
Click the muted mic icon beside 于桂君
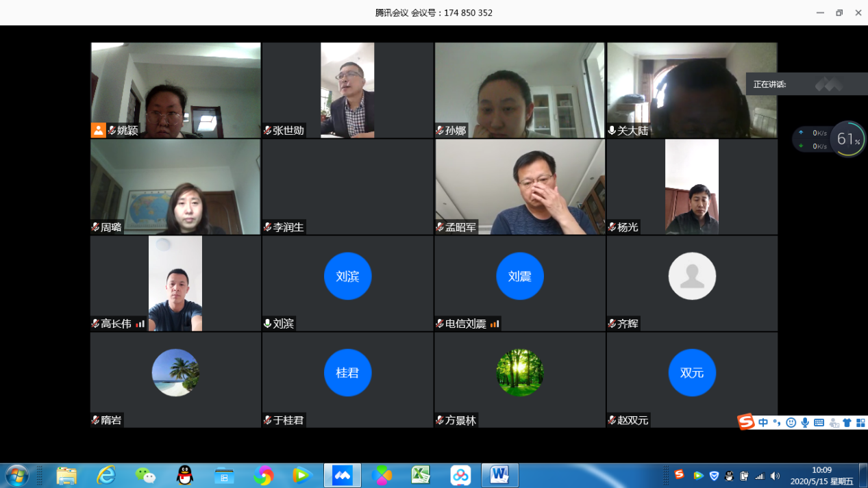tap(268, 420)
